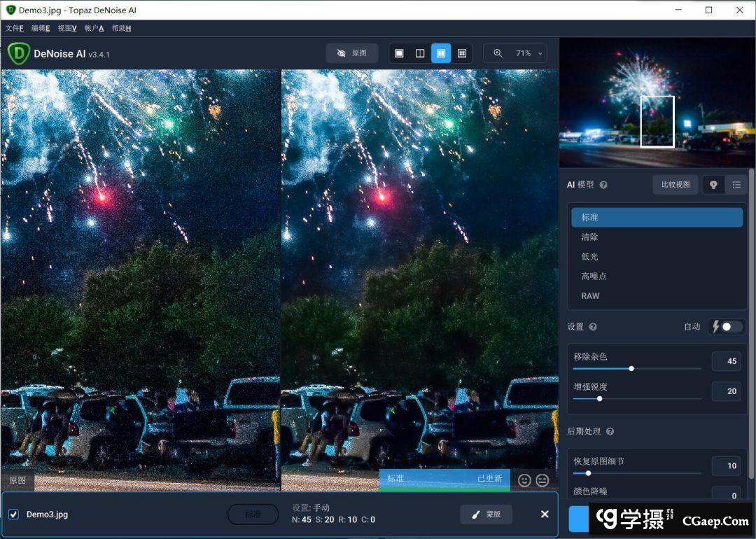Click the 移除杂色 slider handle
The width and height of the screenshot is (756, 539).
click(x=631, y=368)
